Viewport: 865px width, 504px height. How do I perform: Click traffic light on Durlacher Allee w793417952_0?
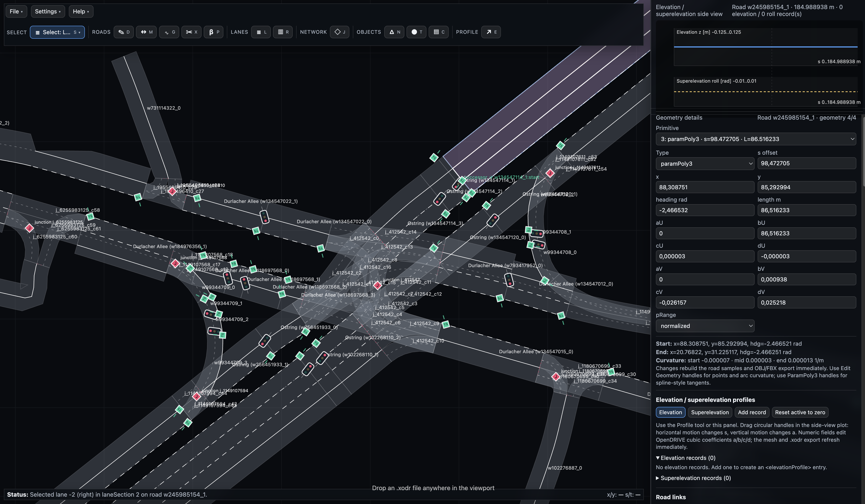pyautogui.click(x=509, y=280)
